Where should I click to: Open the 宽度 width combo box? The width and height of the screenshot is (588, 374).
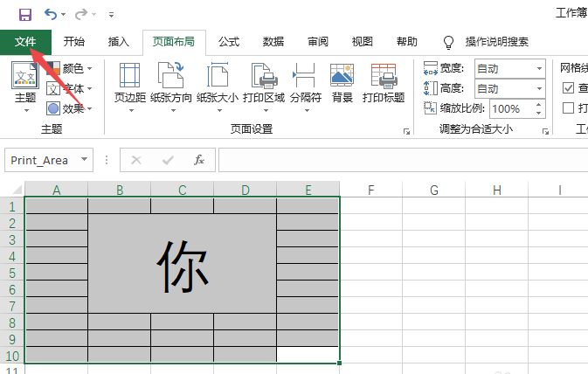tap(509, 69)
